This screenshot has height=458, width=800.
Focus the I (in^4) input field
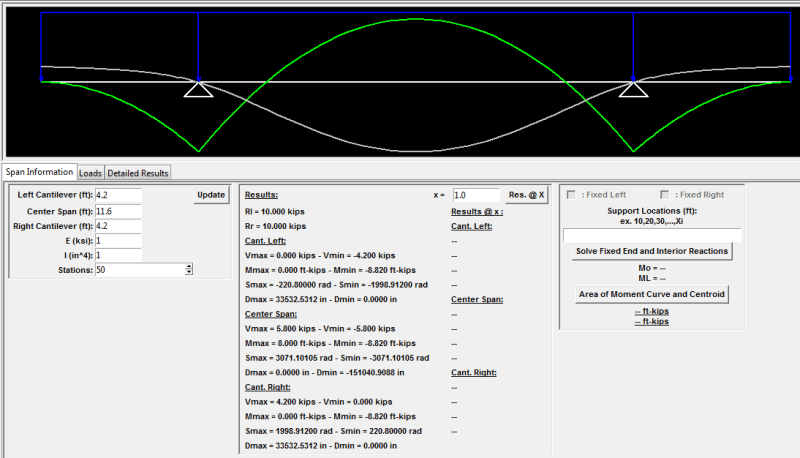(118, 255)
